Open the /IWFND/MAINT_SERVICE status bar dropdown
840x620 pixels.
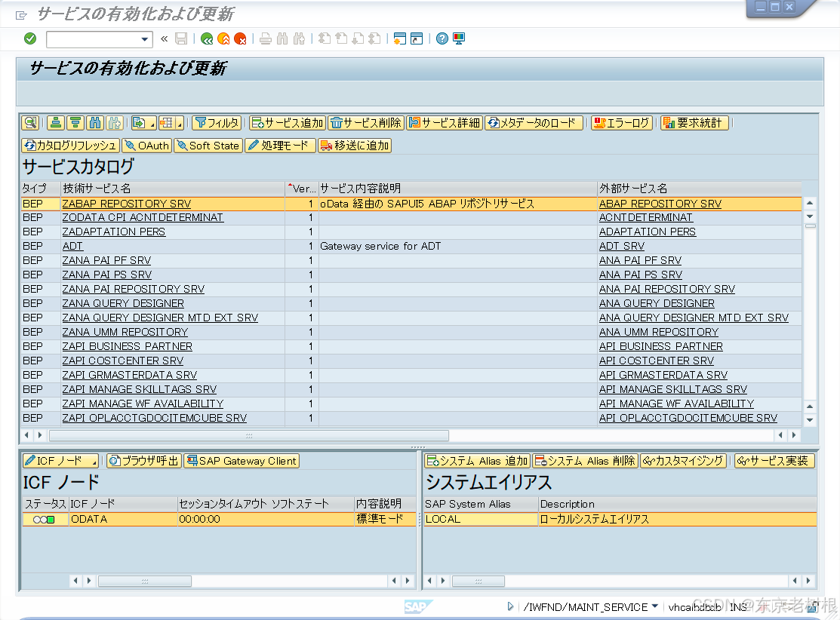pos(654,606)
